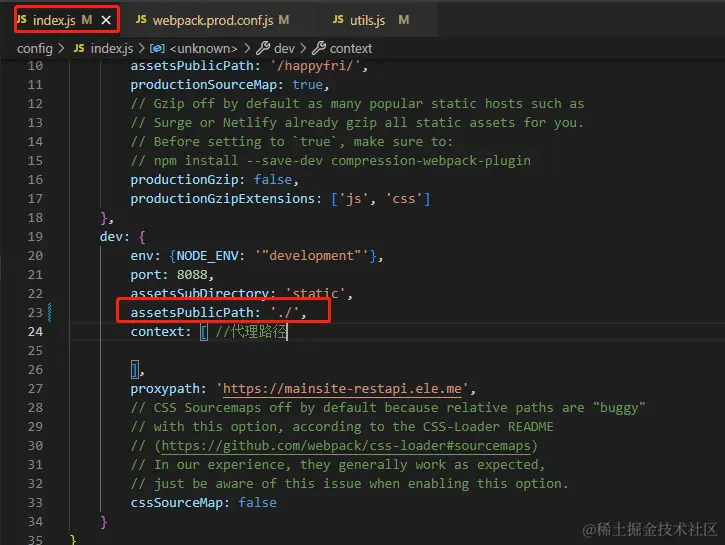Screen dimensions: 725x545
Task: Click line number 24 in the gutter
Action: [x=35, y=331]
